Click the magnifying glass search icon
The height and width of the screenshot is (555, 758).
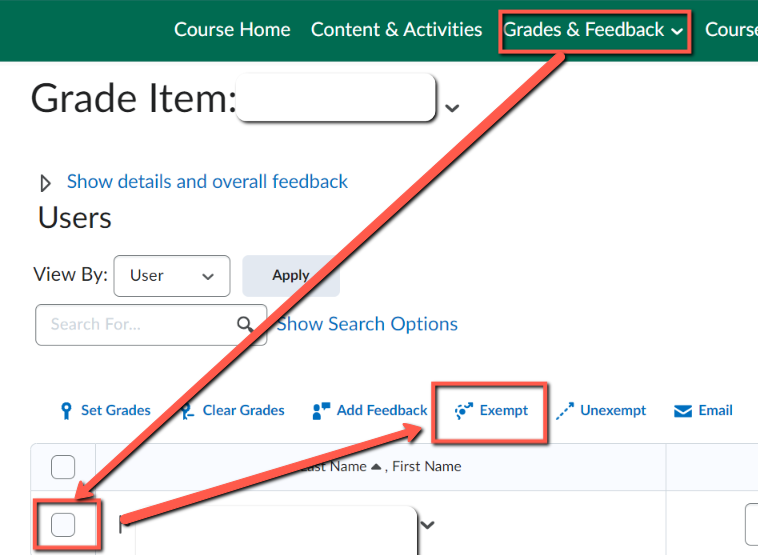pos(245,324)
